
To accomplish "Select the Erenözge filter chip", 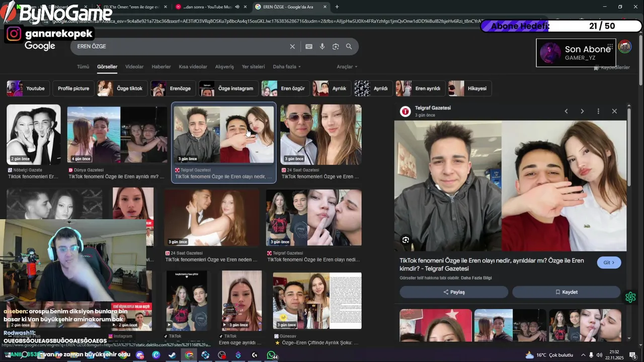I will (x=173, y=88).
